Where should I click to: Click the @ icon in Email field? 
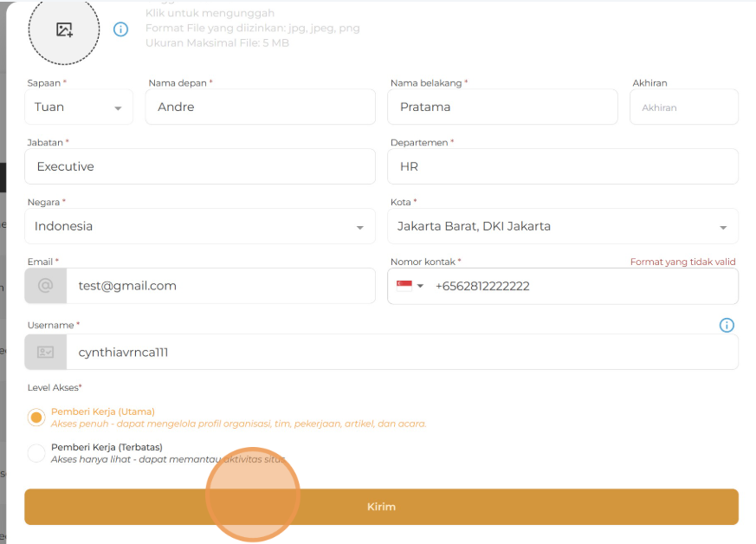coord(45,286)
